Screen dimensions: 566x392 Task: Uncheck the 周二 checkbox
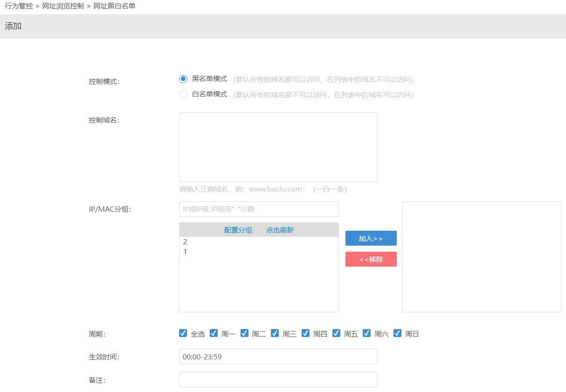245,333
